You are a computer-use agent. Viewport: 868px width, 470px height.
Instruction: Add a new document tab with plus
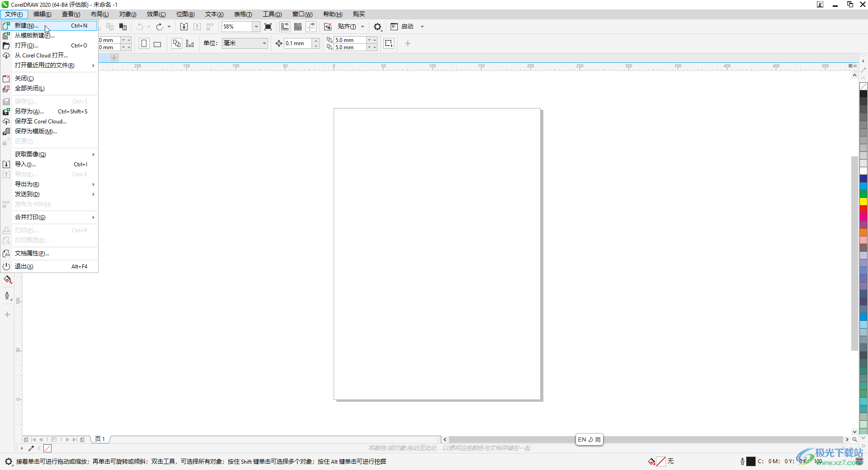[x=114, y=58]
